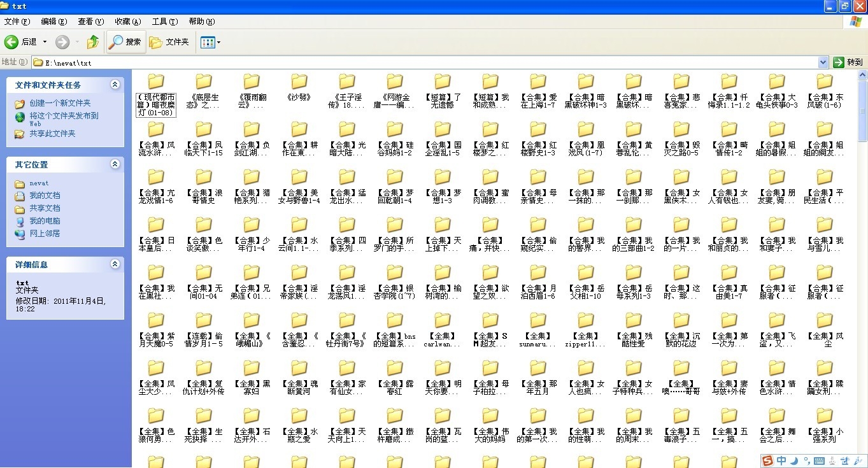Select the 《沙弥》 folder

(299, 86)
